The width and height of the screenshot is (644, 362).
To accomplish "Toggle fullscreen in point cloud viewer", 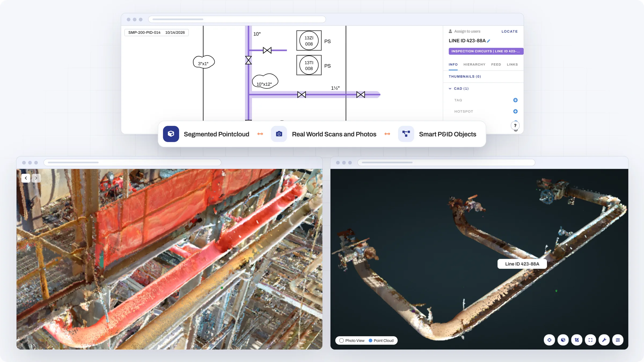I will tap(590, 340).
